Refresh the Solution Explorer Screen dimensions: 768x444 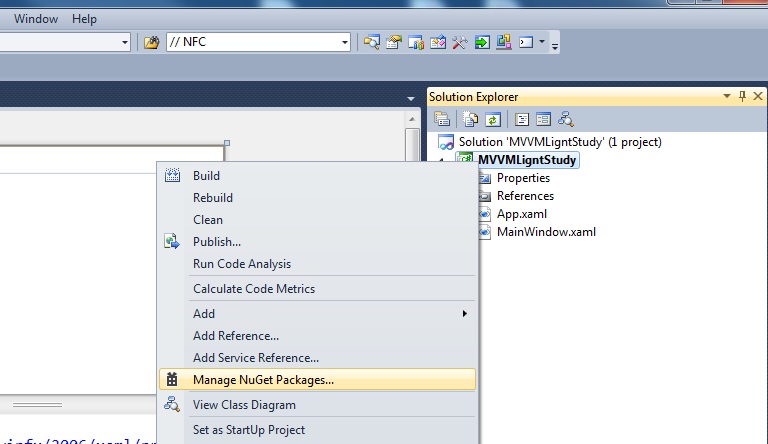coord(493,119)
